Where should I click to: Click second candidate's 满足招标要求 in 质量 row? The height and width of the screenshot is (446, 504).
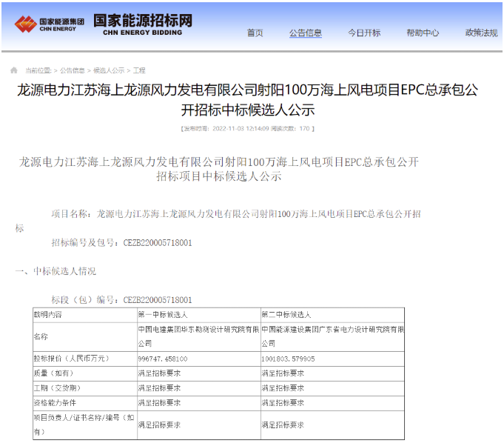[283, 373]
